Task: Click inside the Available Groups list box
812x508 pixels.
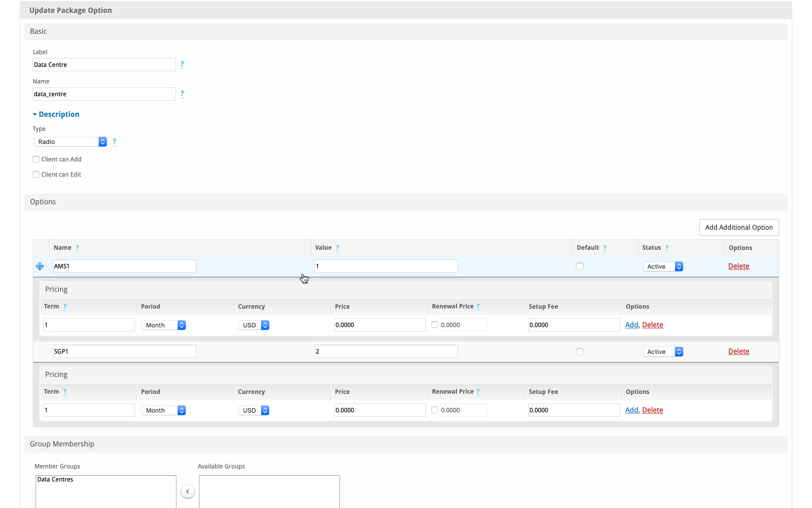Action: (x=270, y=492)
